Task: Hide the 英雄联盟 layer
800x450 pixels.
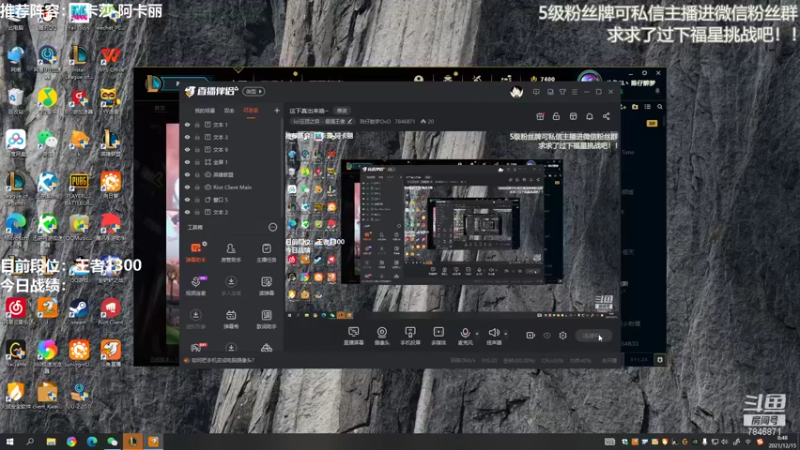Action: tap(187, 174)
